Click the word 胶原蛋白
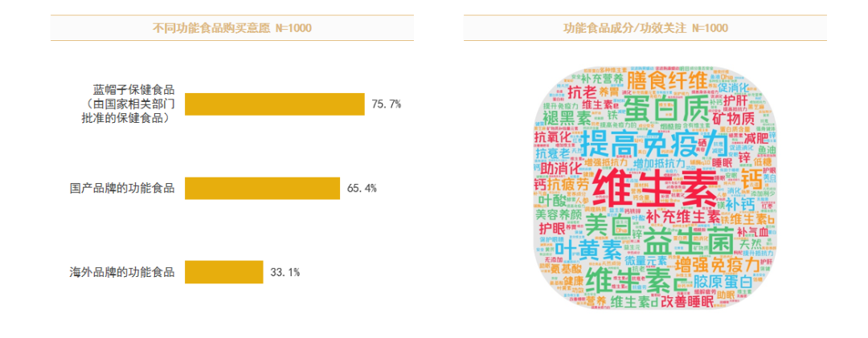Image resolution: width=868 pixels, height=338 pixels. pyautogui.click(x=721, y=282)
